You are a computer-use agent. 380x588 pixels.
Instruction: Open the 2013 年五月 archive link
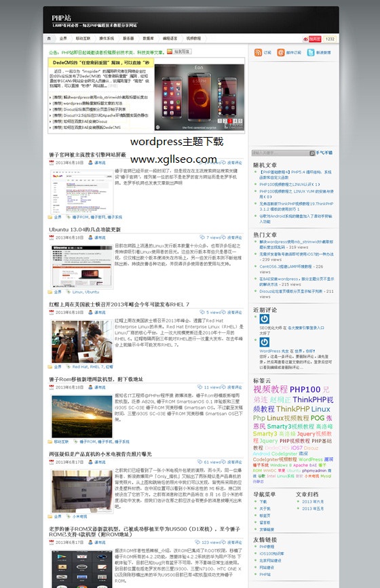click(313, 509)
